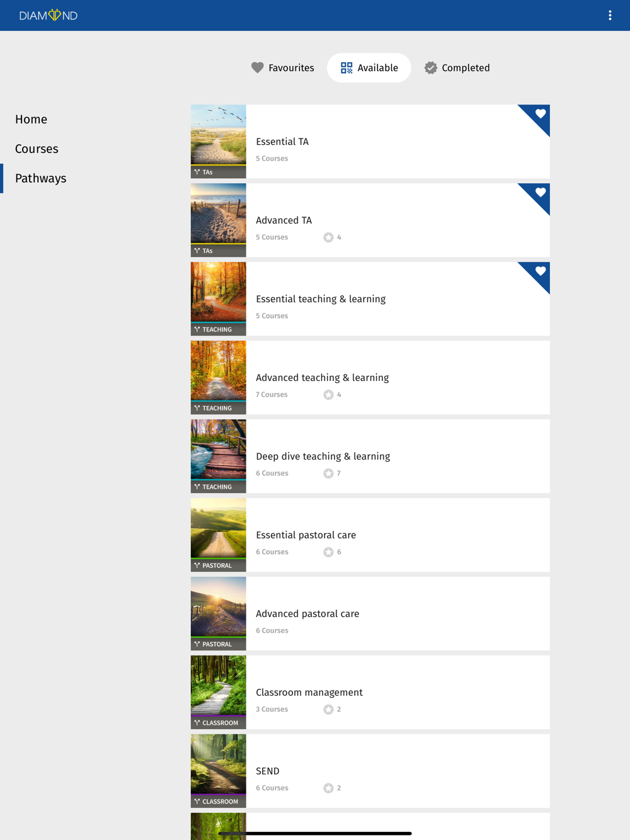Image resolution: width=630 pixels, height=840 pixels.
Task: Open Advanced teaching & learning pathway
Action: click(x=323, y=378)
